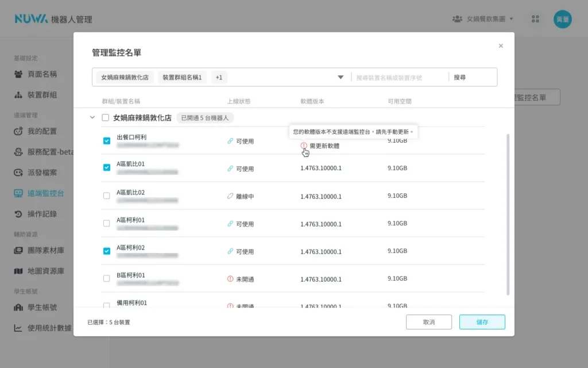Click the 女媧麻辣鍋敦化店 filter chip
This screenshot has width=588, height=368.
point(125,78)
